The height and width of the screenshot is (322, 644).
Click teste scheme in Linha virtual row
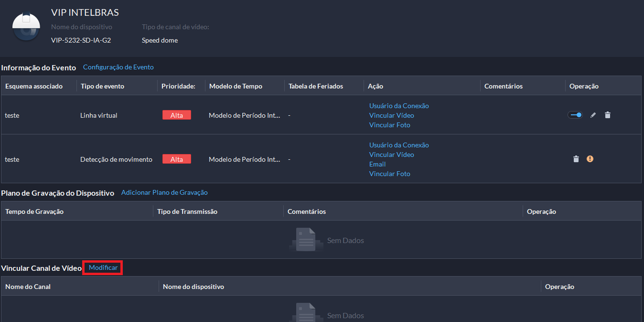click(12, 115)
